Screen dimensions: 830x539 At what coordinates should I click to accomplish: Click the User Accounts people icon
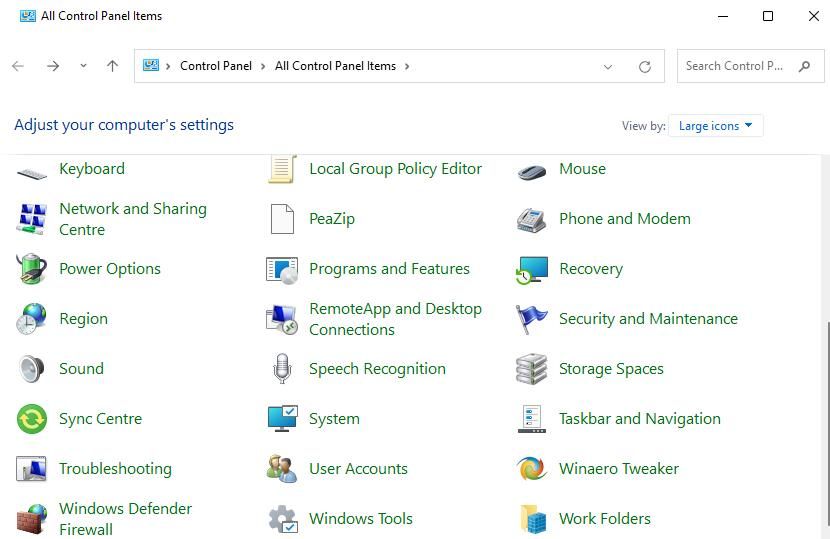coord(282,469)
